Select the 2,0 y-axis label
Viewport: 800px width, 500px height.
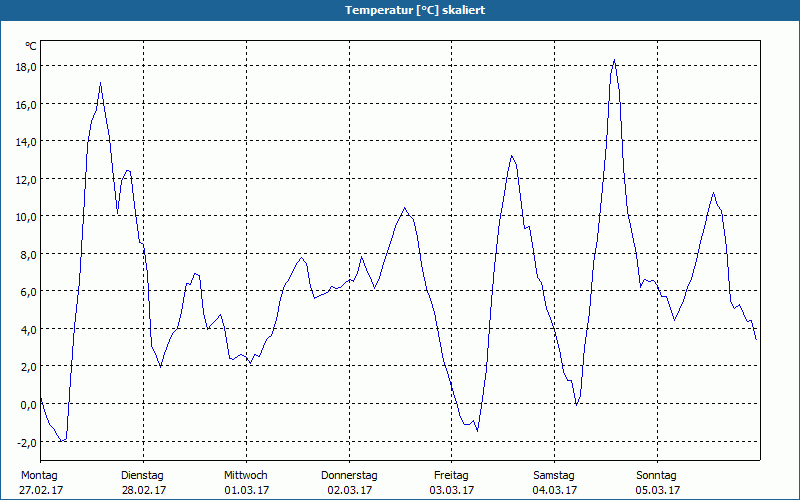click(x=29, y=367)
